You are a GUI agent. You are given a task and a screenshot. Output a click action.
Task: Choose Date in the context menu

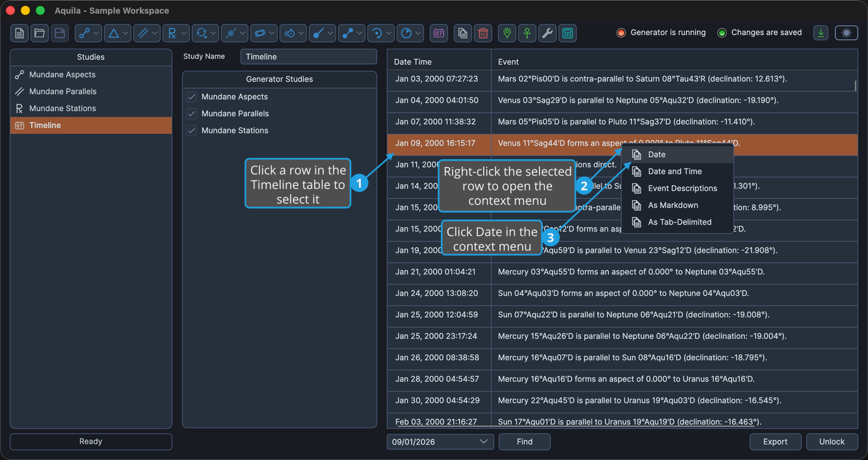pyautogui.click(x=677, y=155)
